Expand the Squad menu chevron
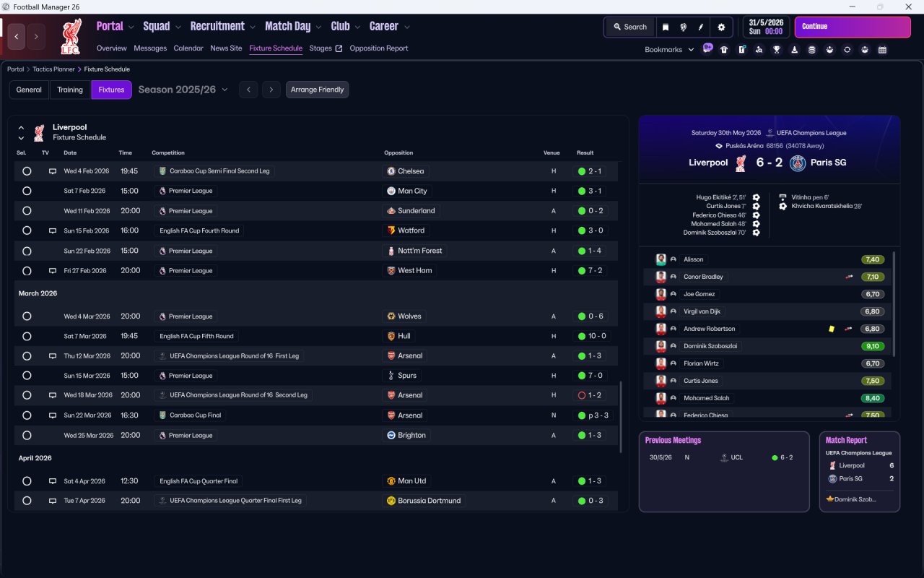 click(178, 27)
